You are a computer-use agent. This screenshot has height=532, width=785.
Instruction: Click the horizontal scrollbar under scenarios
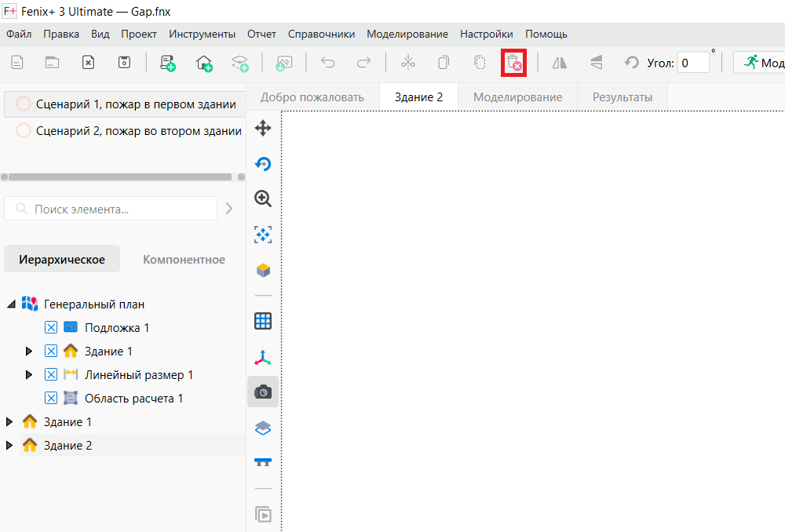tap(120, 177)
